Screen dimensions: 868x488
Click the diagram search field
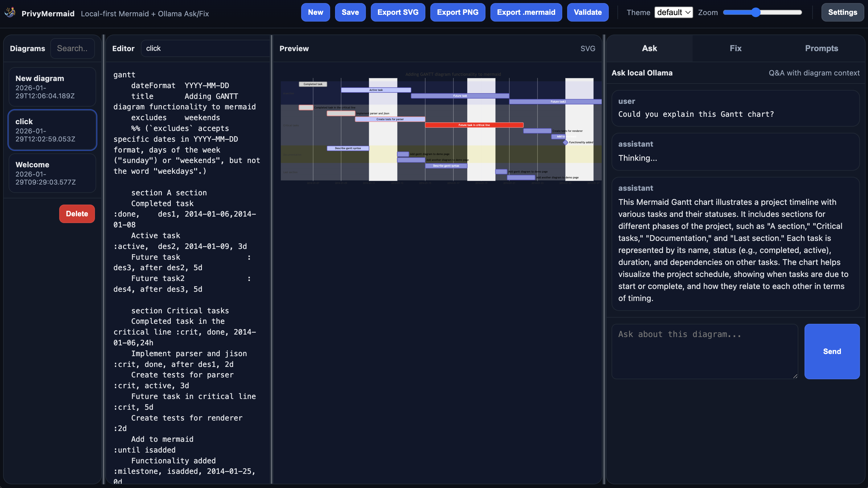point(72,48)
